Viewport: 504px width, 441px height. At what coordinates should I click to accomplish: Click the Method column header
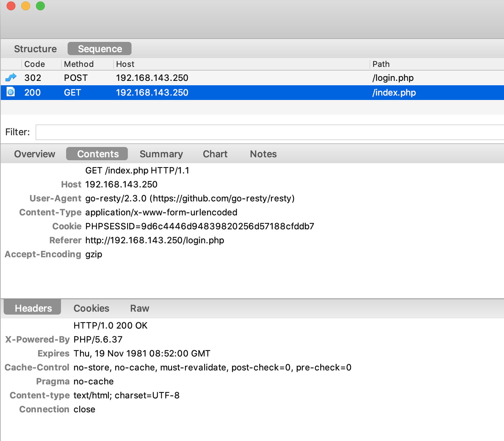point(79,64)
